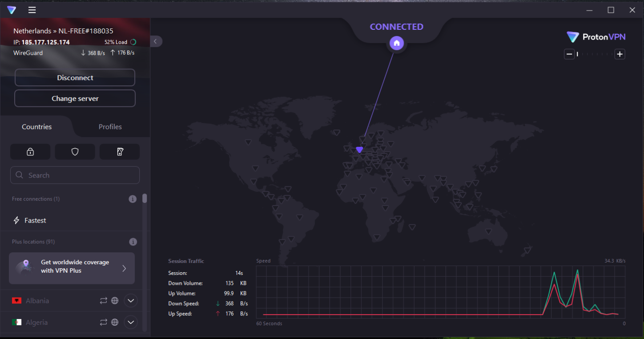The height and width of the screenshot is (339, 644).
Task: Click the New Zealand server marker on map
Action: (527, 250)
